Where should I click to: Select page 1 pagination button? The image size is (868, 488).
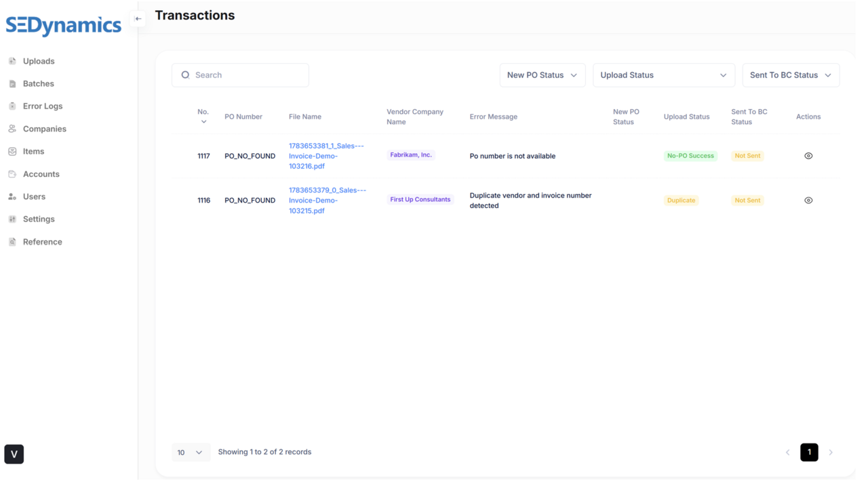[x=809, y=452]
